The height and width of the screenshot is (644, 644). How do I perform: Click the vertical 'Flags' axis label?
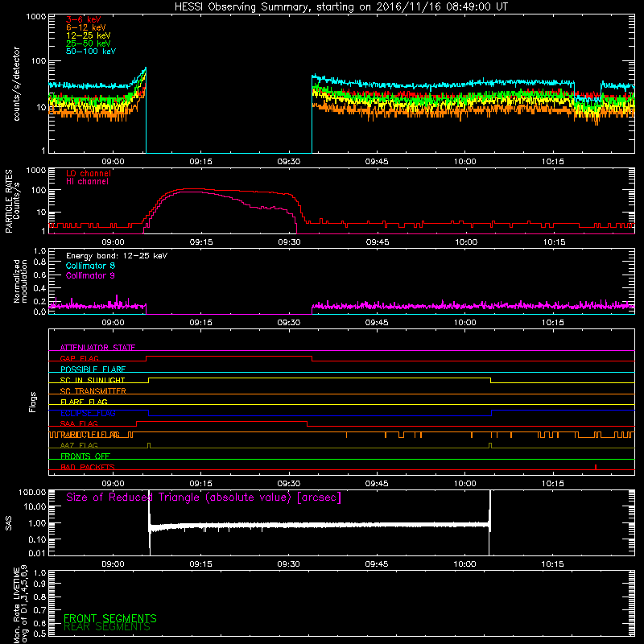click(33, 402)
